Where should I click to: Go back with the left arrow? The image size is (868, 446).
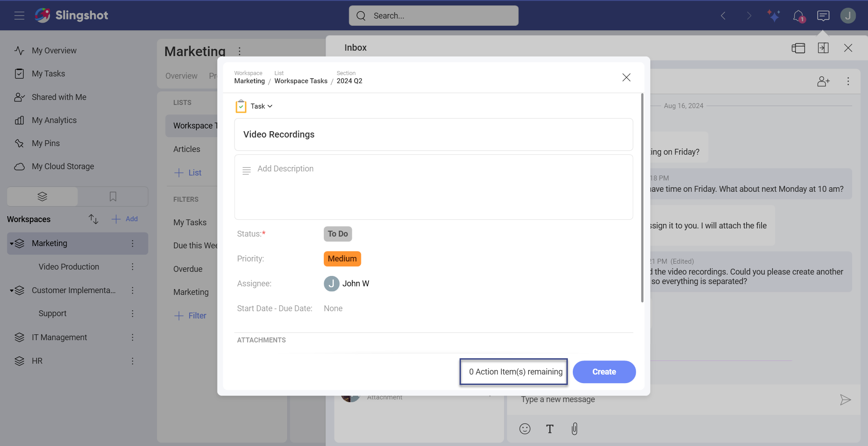pos(723,16)
